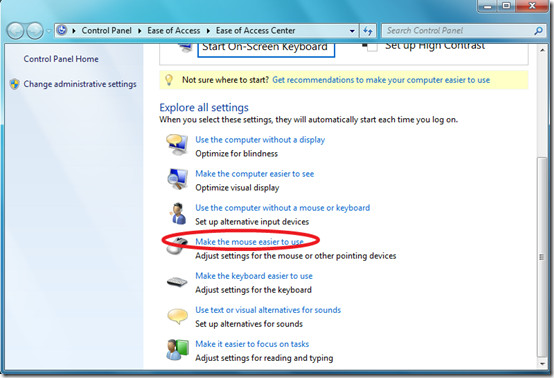Open Make the keyboard easier to use
Screen dimensions: 554x378
tap(254, 276)
